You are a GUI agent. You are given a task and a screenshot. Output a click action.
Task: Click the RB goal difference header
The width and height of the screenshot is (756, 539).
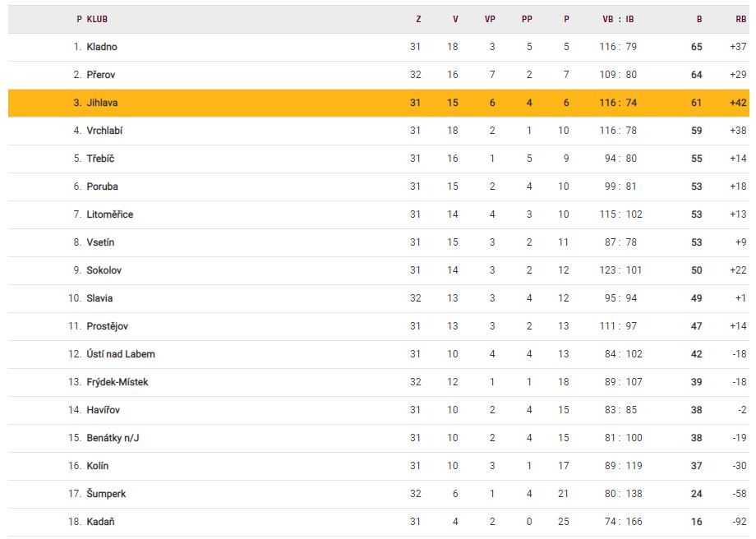[x=740, y=19]
